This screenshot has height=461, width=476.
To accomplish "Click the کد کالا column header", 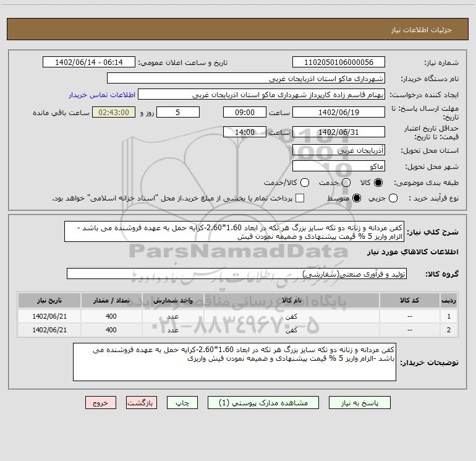I will [x=409, y=300].
